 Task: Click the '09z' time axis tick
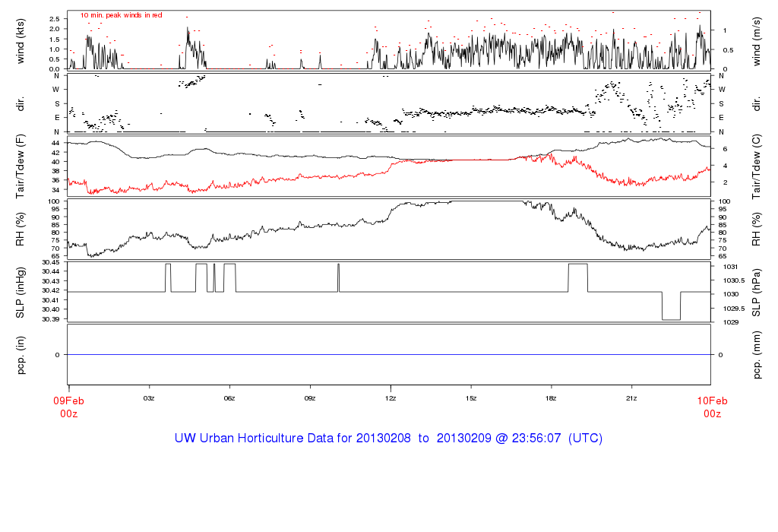(310, 398)
